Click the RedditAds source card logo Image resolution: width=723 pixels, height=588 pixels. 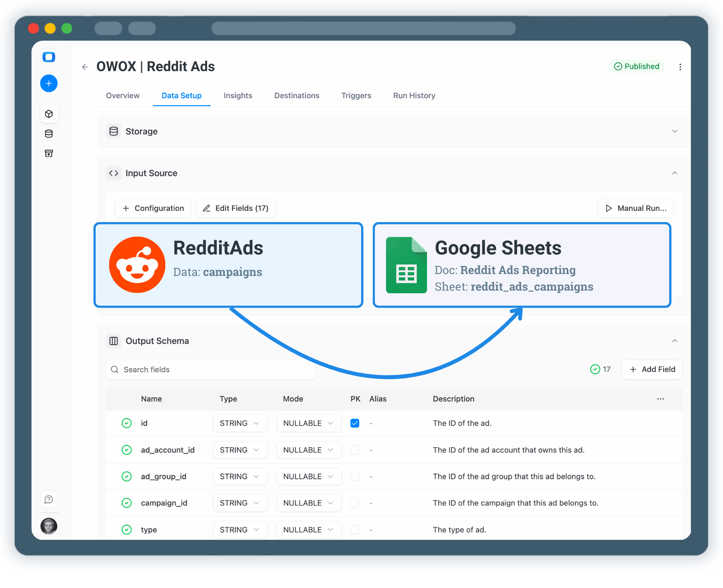pyautogui.click(x=137, y=265)
